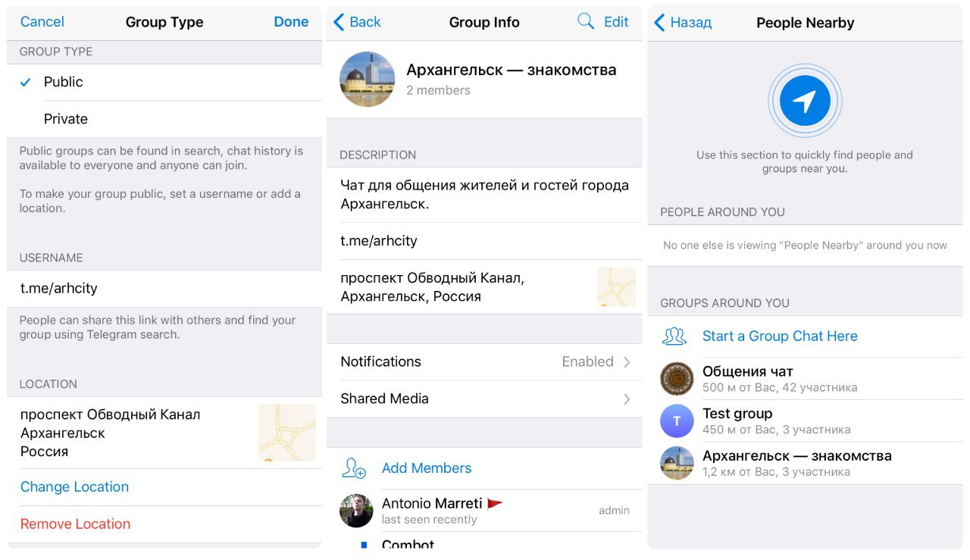The height and width of the screenshot is (560, 970).
Task: Tap the location arrow compass icon
Action: (x=805, y=101)
